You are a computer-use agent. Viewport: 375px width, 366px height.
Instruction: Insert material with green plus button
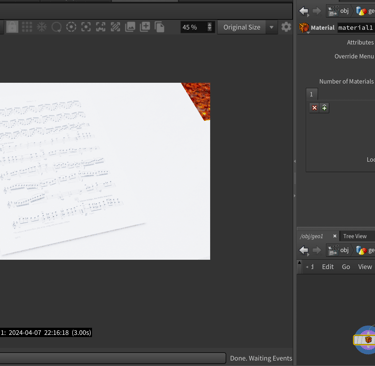coord(324,108)
